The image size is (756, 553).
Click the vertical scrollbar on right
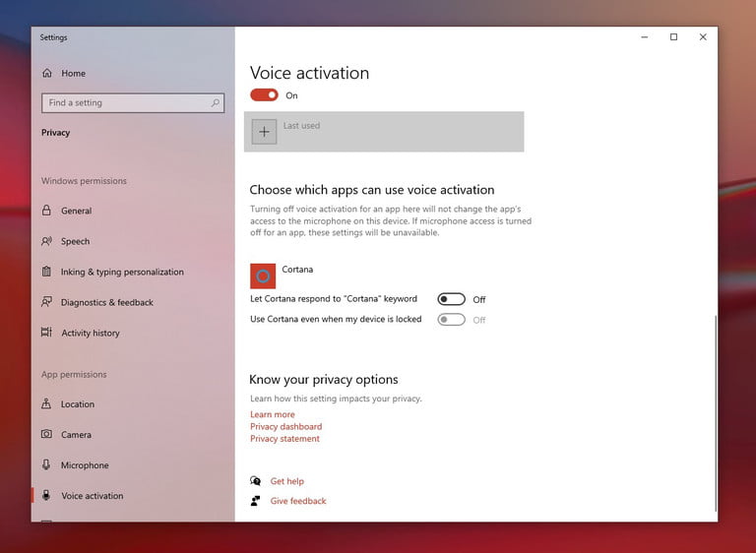point(715,411)
